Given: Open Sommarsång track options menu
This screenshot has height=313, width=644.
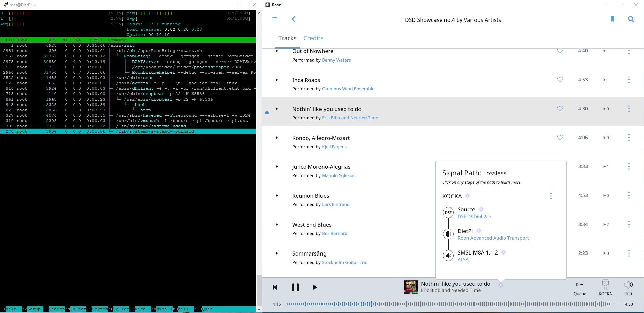Looking at the screenshot, I should 629,253.
